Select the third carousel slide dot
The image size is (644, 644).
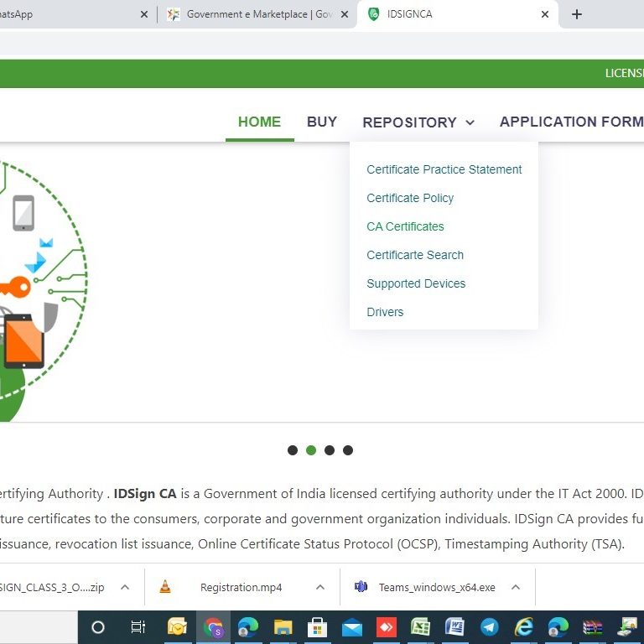(330, 450)
